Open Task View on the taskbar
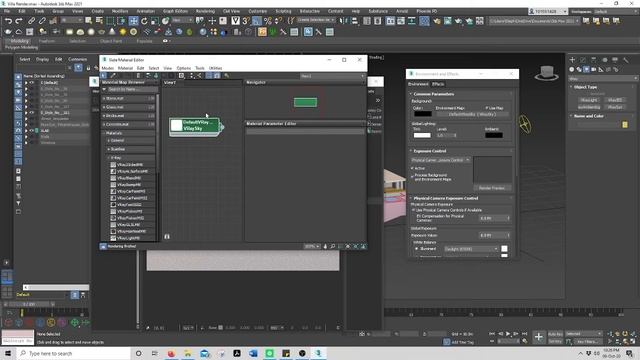Image resolution: width=640 pixels, height=360 pixels. click(x=155, y=353)
